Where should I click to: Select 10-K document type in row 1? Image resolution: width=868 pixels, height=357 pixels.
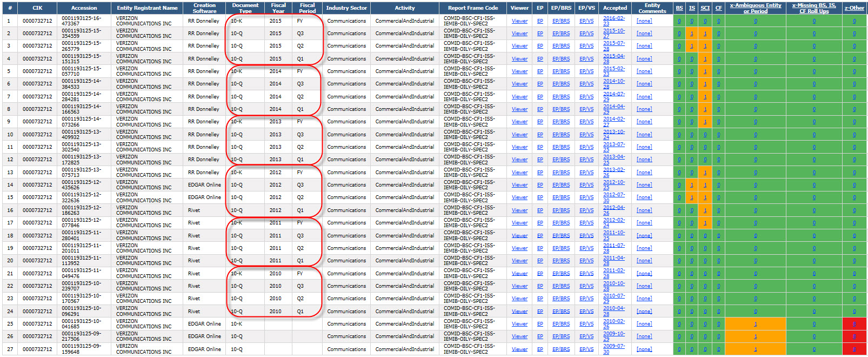236,21
